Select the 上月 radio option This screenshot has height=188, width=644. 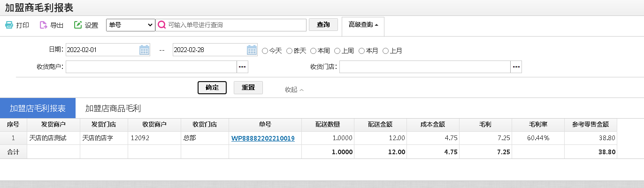[x=385, y=51]
